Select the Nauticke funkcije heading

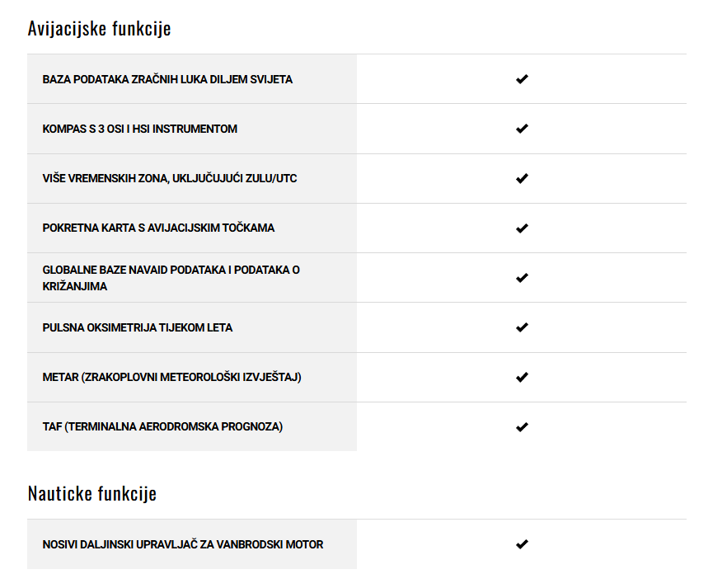(x=92, y=493)
